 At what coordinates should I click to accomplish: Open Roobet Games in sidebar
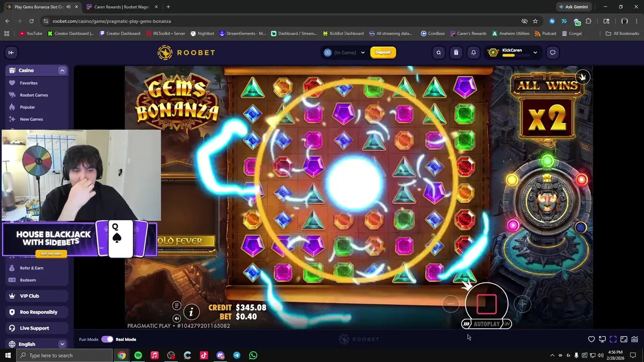pyautogui.click(x=34, y=95)
